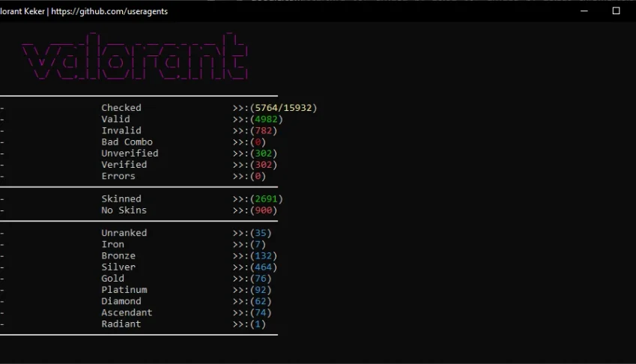Click the Unverified green value 302
The width and height of the screenshot is (636, 364).
(x=263, y=154)
